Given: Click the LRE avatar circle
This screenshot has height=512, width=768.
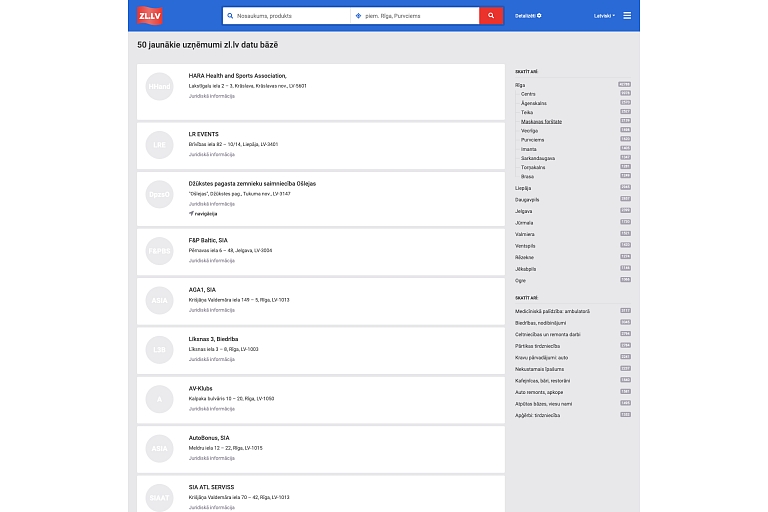Looking at the screenshot, I should [159, 145].
